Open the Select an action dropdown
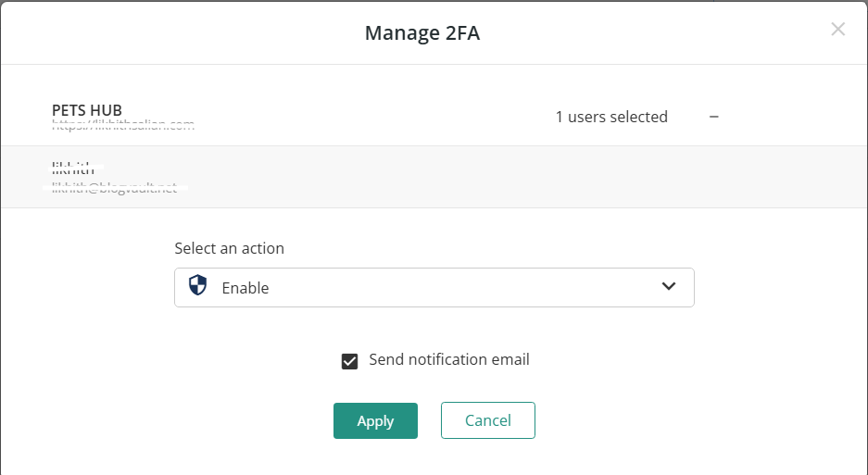Screen dimensions: 868x475 pos(434,287)
